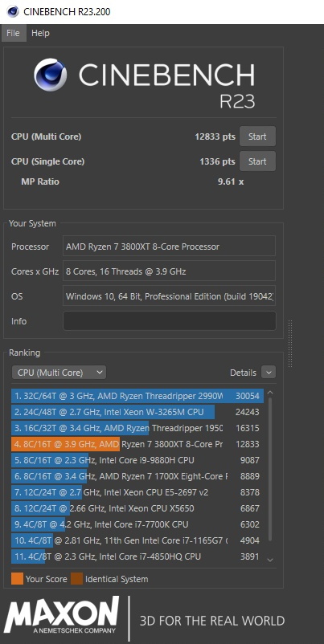Screen dimensions: 324x644
Task: Open the CPU (Multi Core) ranking dropdown
Action: tap(59, 373)
